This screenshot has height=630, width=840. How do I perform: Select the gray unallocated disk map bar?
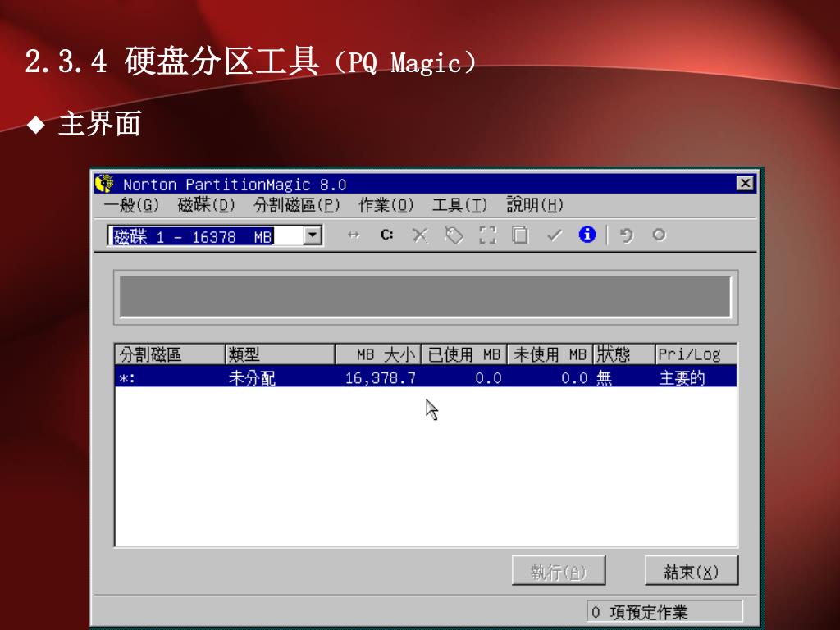[426, 296]
